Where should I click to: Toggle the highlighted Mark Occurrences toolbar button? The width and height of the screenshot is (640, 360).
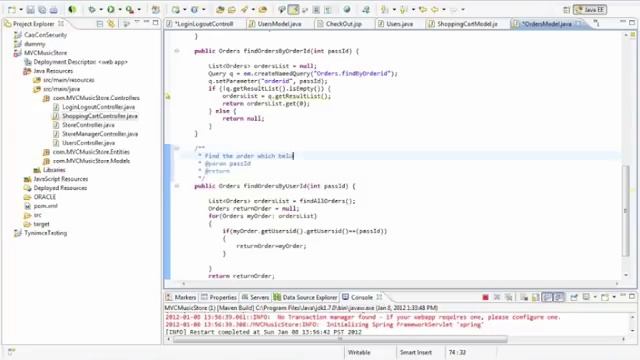click(x=293, y=9)
